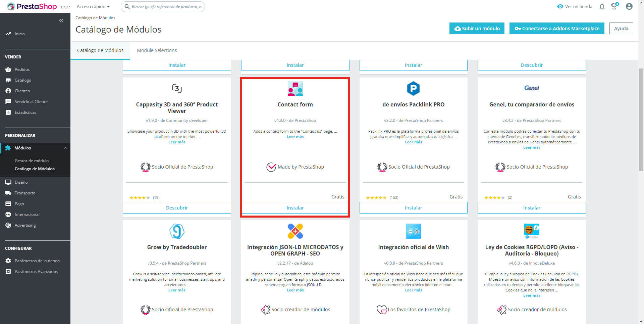644x324 pixels.
Task: Open Inicio in the sidebar
Action: click(x=19, y=34)
